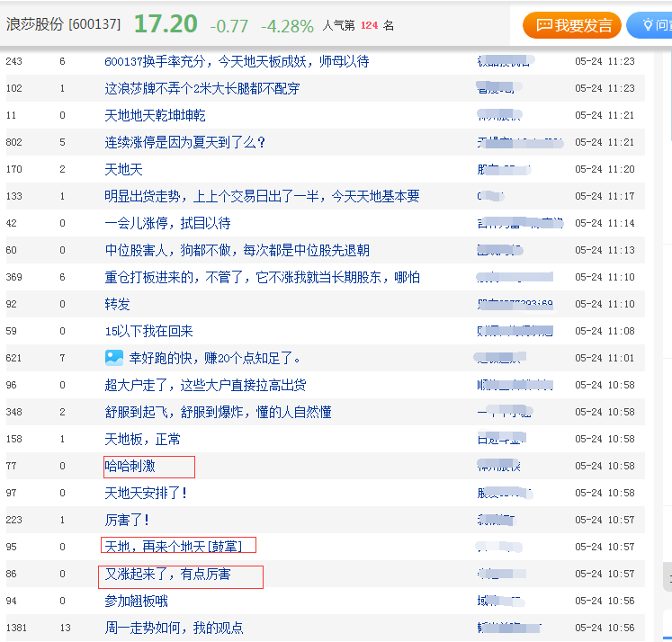
Task: Click author of 600137换手率充分 post
Action: [506, 62]
